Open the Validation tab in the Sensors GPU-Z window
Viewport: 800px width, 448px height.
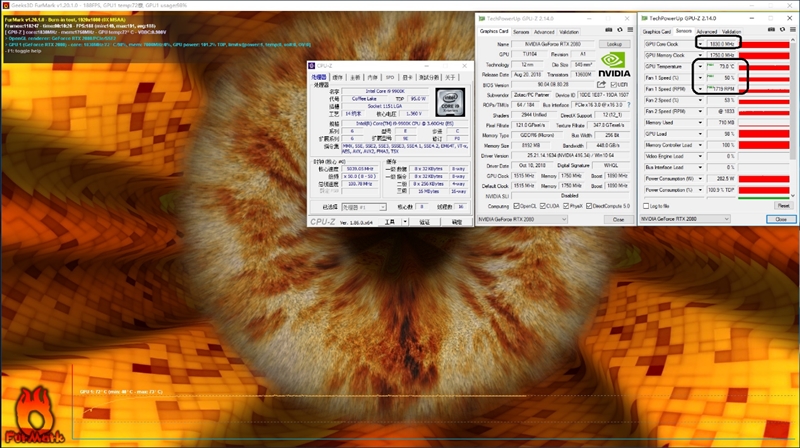731,32
